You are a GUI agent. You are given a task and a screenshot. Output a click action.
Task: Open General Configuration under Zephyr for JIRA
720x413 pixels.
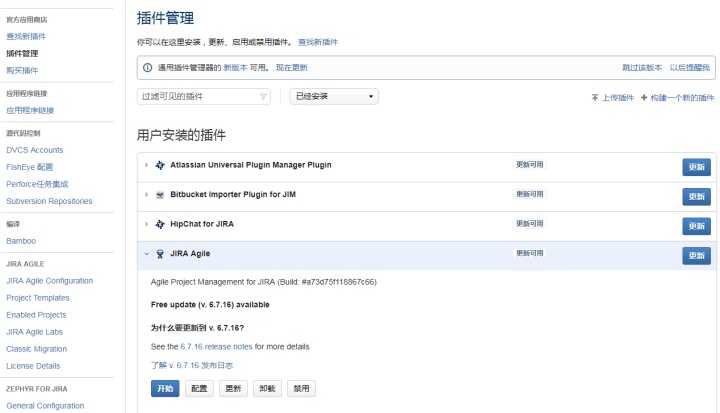(x=45, y=406)
